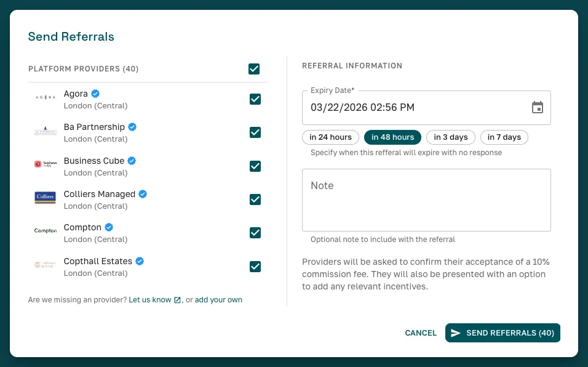Screen dimensions: 588x367
Task: Uncheck the Copthall Estates checkbox
Action: click(255, 266)
